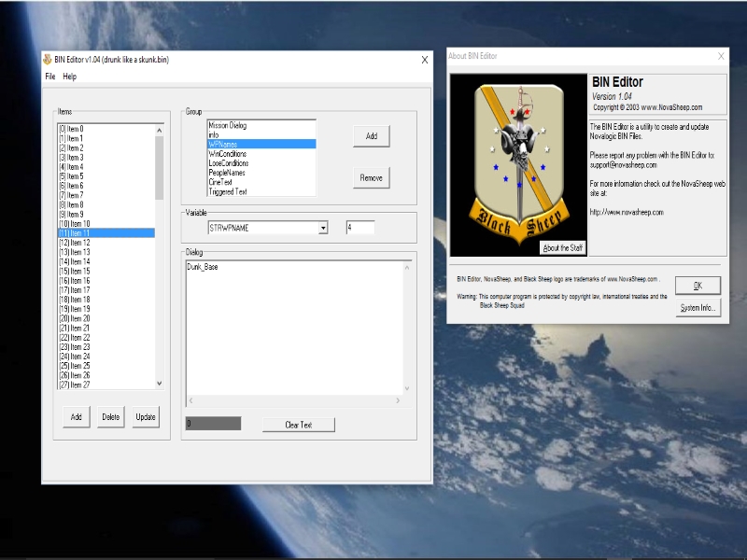The image size is (747, 560).
Task: Select highlighted '[11] Item 11' in Items list
Action: (106, 233)
